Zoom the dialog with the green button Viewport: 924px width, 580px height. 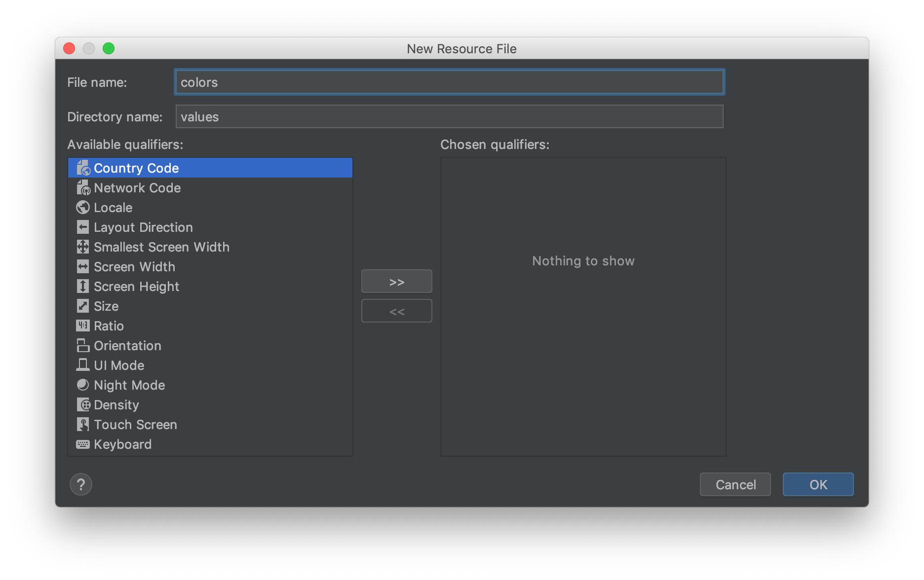[x=109, y=48]
